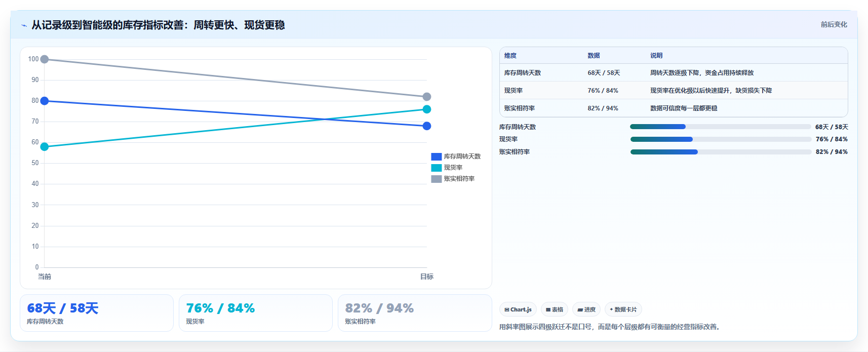Click the 68天 / 58天 table cell
This screenshot has width=868, height=352.
[604, 73]
